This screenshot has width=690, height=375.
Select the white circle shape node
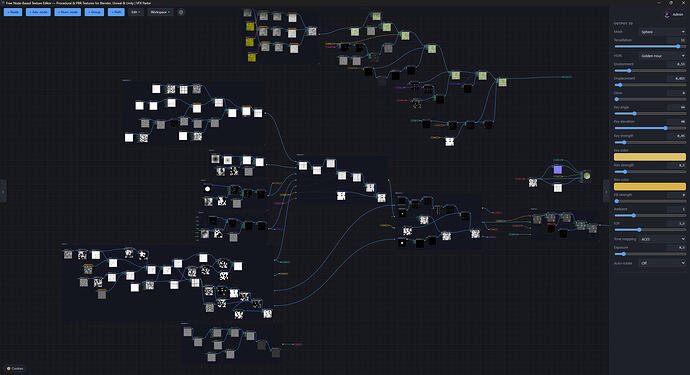click(207, 189)
